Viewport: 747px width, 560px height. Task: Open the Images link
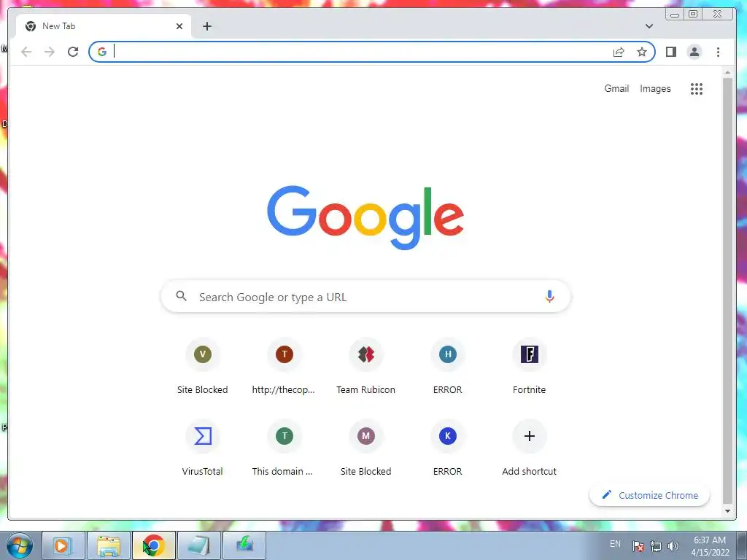click(655, 88)
